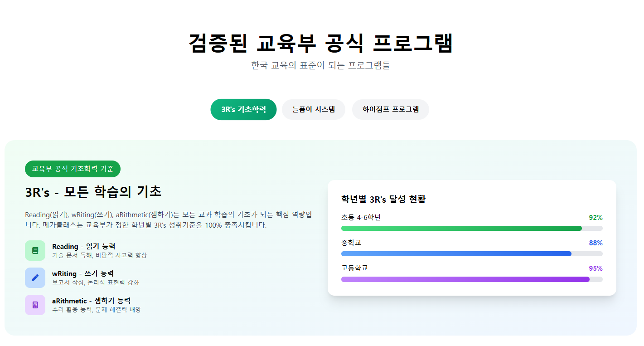Screen dimensions: 644x346
Task: Select the active 3R's 기초학력 tab
Action: point(243,109)
